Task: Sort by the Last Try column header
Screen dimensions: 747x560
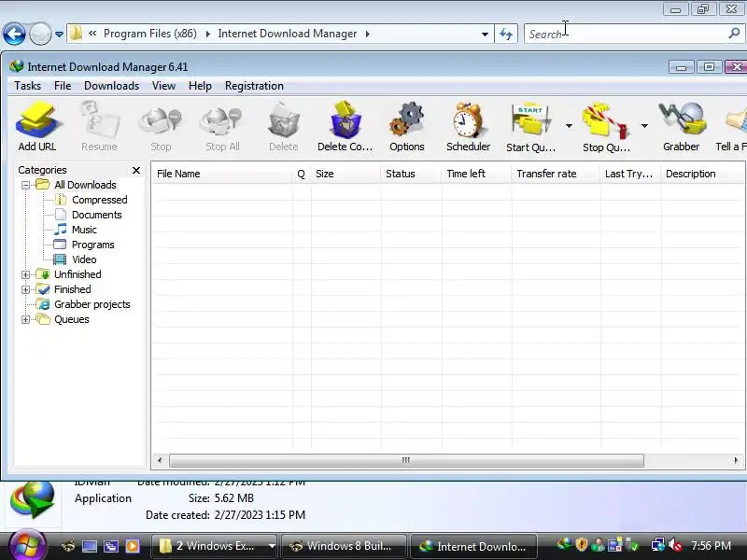Action: (x=630, y=174)
